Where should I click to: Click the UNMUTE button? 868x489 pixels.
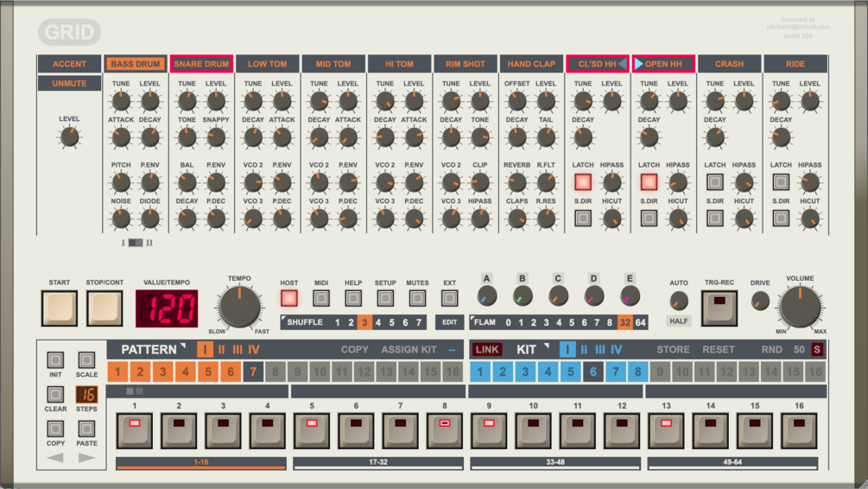coord(69,83)
